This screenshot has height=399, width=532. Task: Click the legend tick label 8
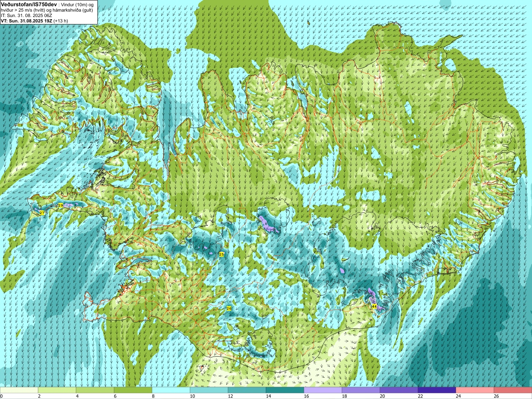point(153,397)
